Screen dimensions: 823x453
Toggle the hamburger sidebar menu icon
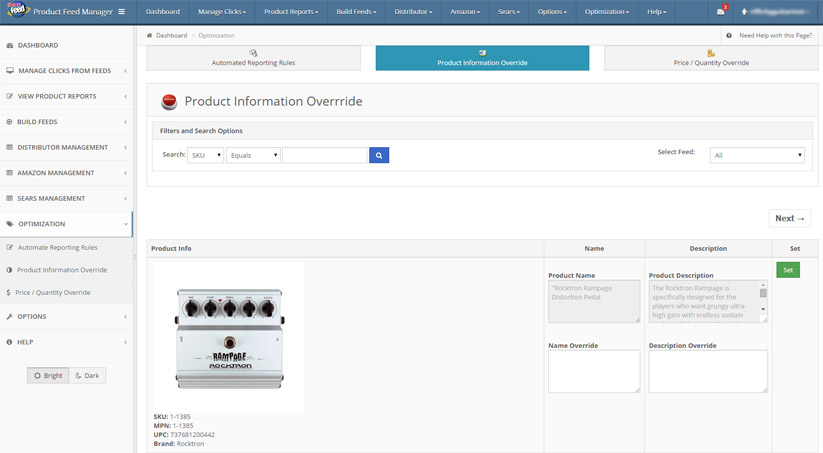pyautogui.click(x=122, y=12)
